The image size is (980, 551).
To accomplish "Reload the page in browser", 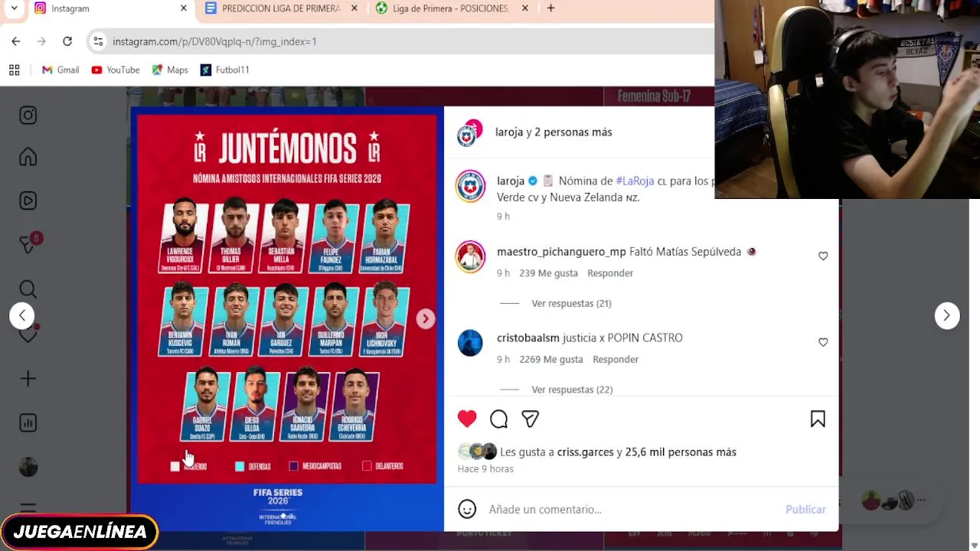I will [x=67, y=41].
